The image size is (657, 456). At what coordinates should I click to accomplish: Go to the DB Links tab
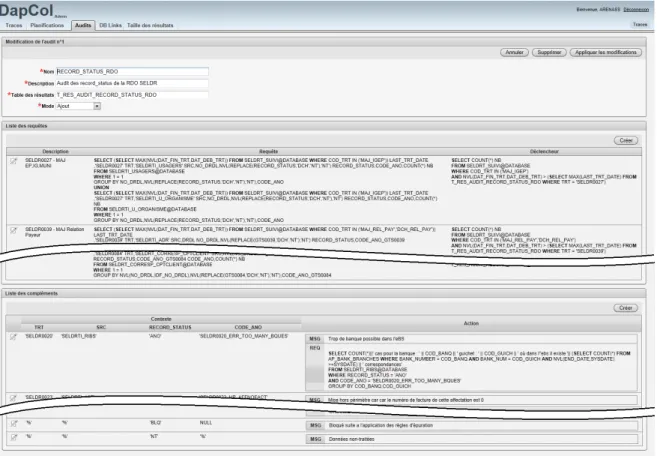[x=110, y=25]
